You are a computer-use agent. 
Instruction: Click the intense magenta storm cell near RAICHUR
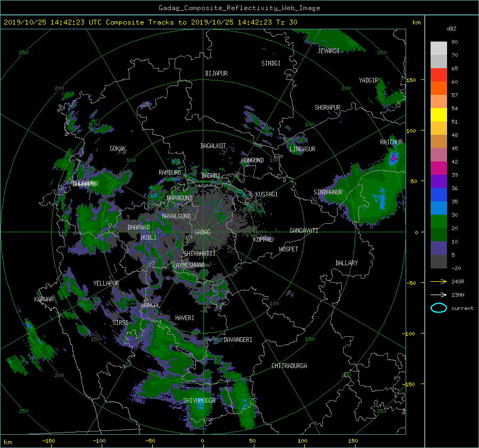click(393, 158)
